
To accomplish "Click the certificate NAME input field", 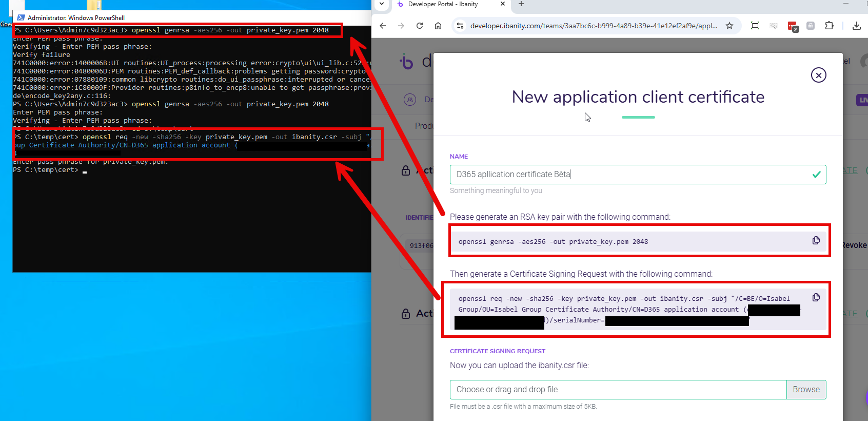I will (x=638, y=175).
